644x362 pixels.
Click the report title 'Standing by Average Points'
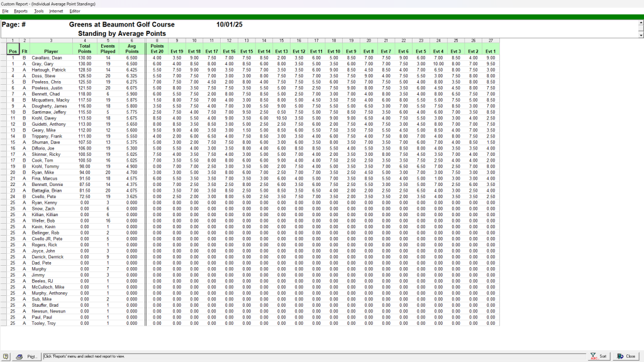click(121, 33)
